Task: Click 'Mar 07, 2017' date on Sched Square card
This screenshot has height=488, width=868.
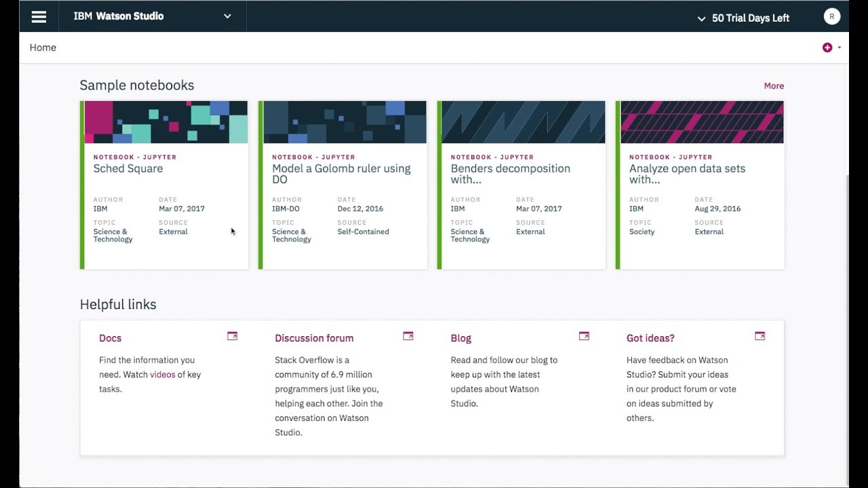Action: pyautogui.click(x=182, y=209)
